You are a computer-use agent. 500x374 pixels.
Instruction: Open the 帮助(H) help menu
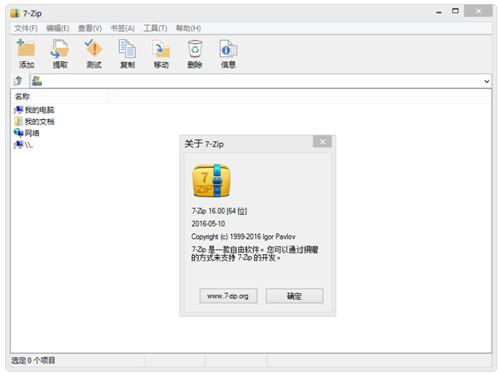(x=188, y=28)
